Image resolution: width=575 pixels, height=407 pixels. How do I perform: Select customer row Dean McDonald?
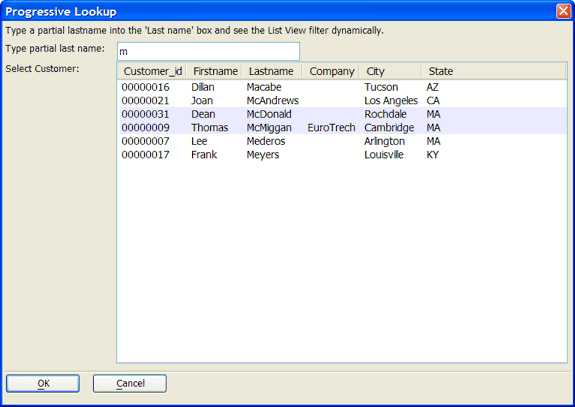click(343, 114)
